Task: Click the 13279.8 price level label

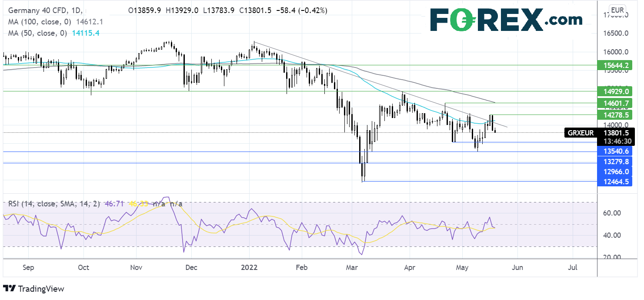Action: coord(616,162)
